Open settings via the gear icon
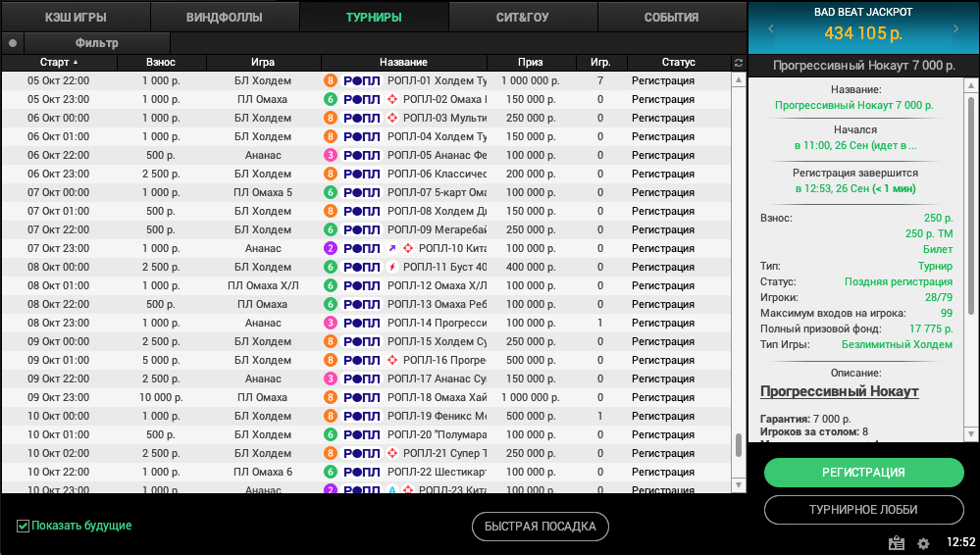The image size is (980, 555). 923,543
